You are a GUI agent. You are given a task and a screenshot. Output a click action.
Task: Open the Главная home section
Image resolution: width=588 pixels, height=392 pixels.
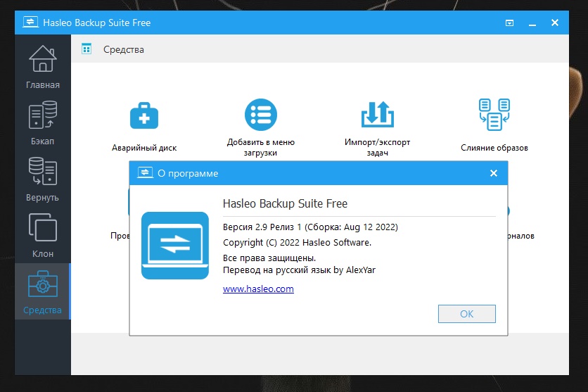[43, 67]
